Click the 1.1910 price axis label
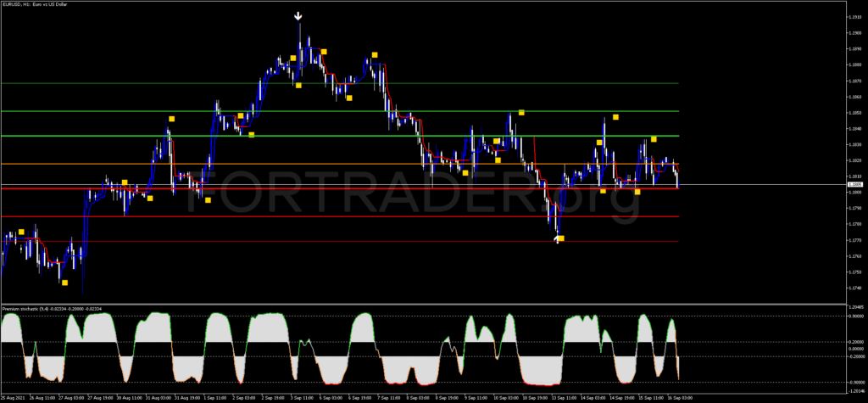The image size is (868, 403). [854, 17]
